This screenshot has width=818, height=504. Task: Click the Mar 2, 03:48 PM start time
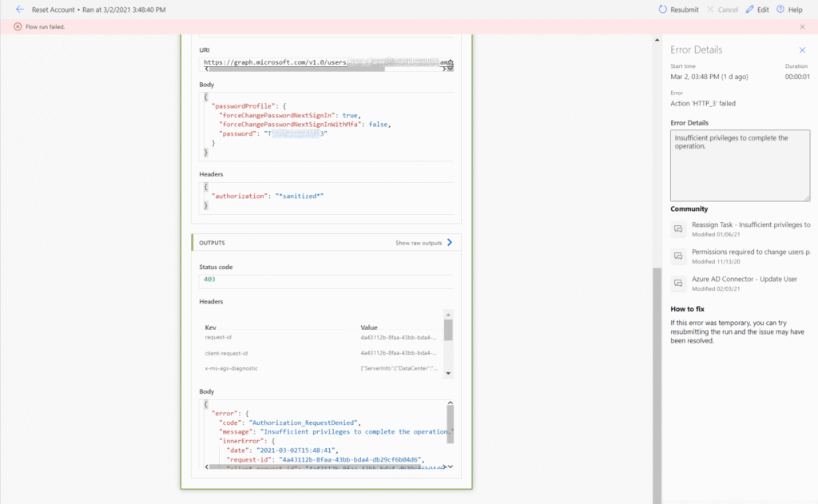pos(709,77)
